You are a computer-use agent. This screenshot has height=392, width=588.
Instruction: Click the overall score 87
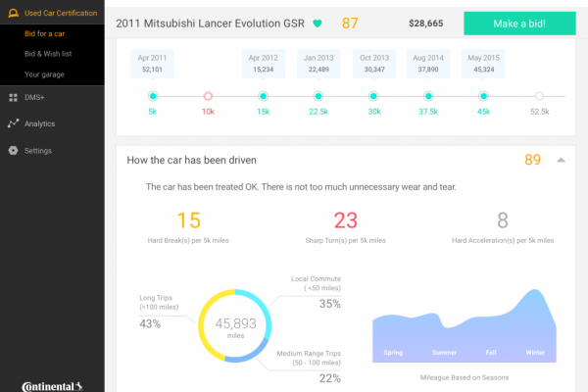[350, 24]
